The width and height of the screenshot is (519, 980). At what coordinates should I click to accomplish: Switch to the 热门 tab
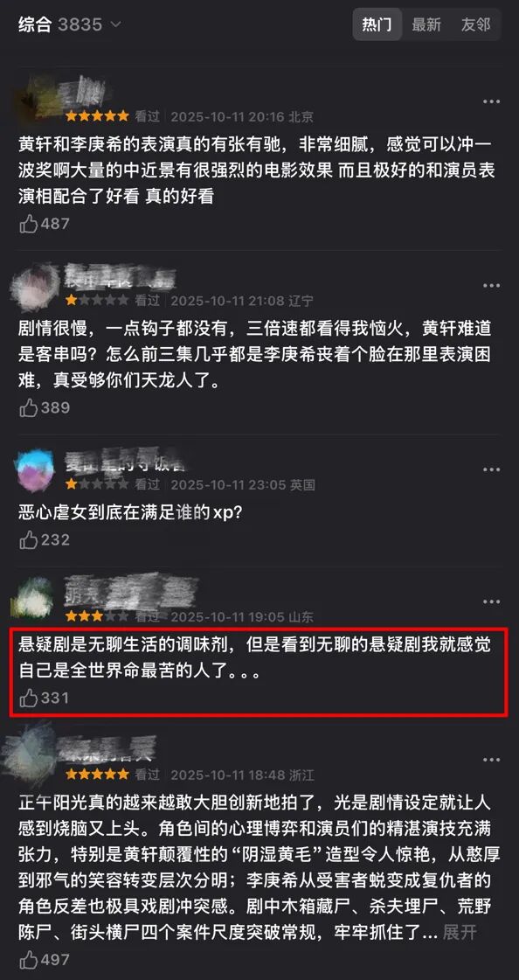tap(377, 24)
